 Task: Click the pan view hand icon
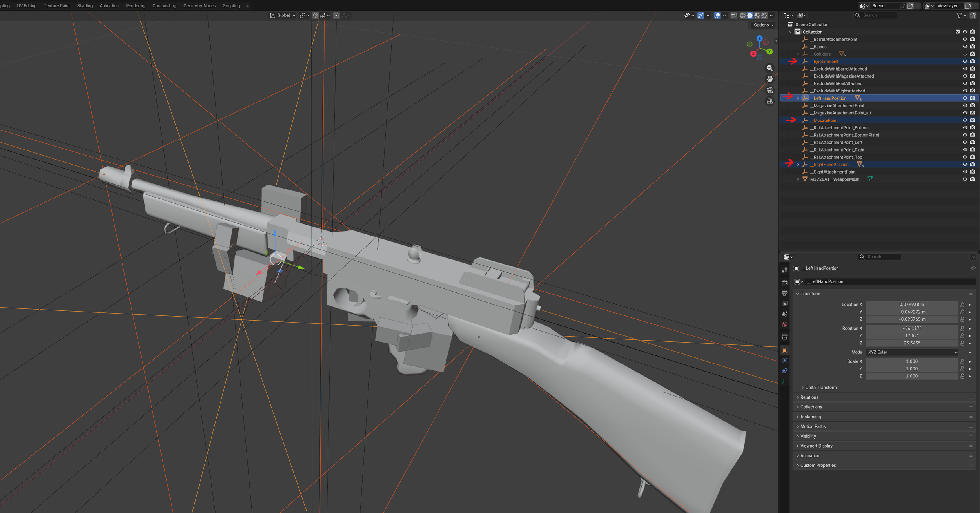pyautogui.click(x=769, y=79)
